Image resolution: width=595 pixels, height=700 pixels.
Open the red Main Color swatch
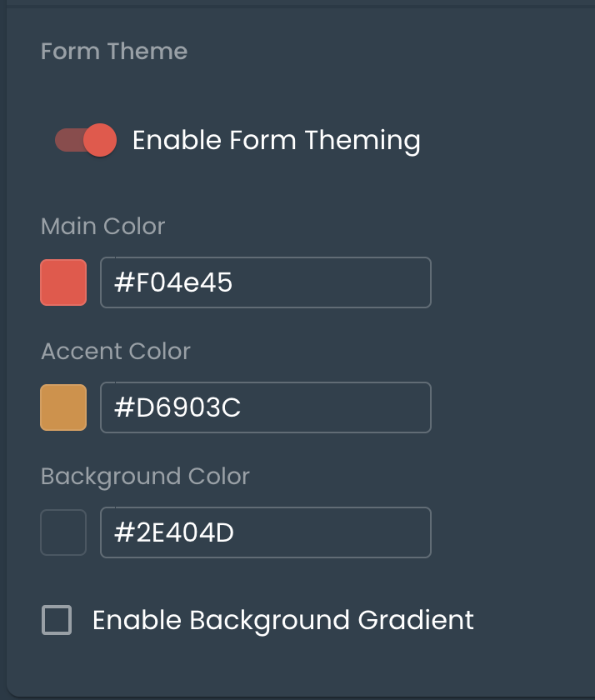(x=63, y=282)
